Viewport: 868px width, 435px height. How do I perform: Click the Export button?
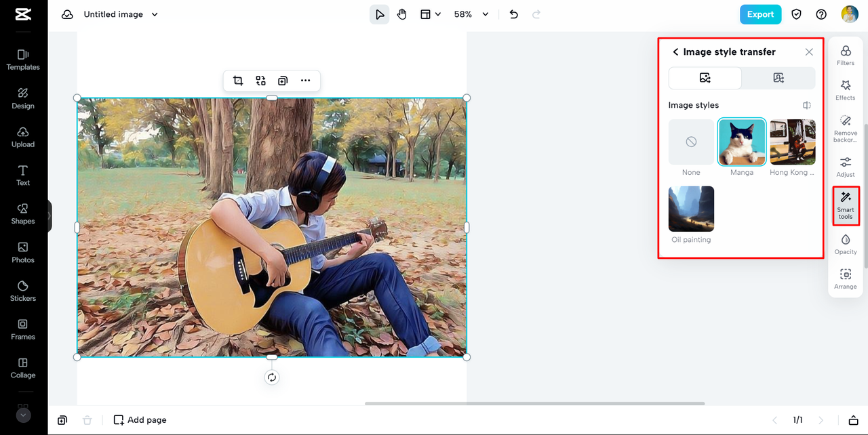click(760, 14)
